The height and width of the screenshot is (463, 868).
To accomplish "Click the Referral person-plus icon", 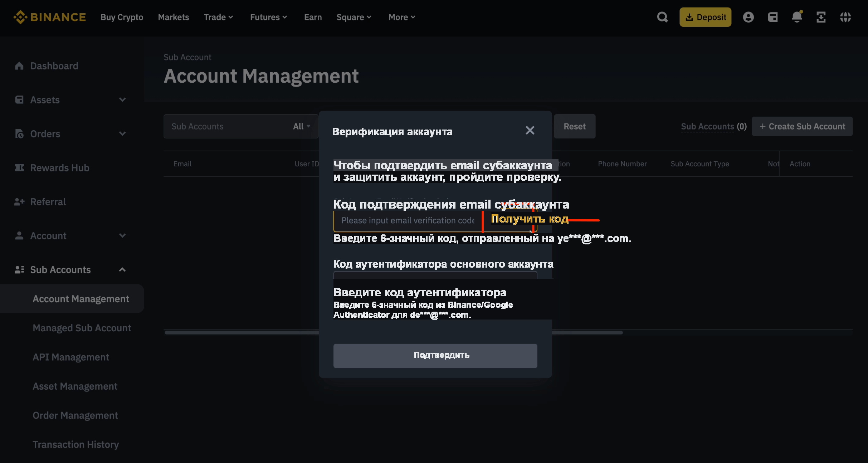I will (19, 202).
